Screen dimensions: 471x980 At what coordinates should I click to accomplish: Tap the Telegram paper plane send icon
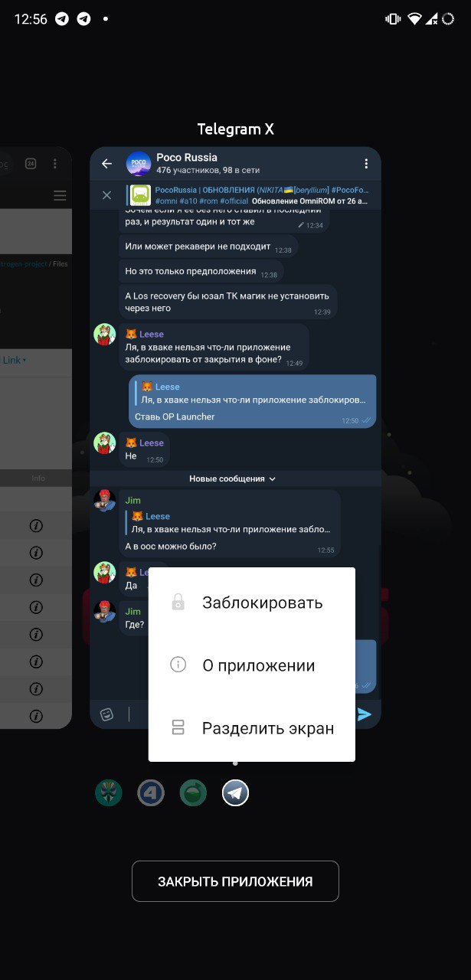(x=365, y=714)
